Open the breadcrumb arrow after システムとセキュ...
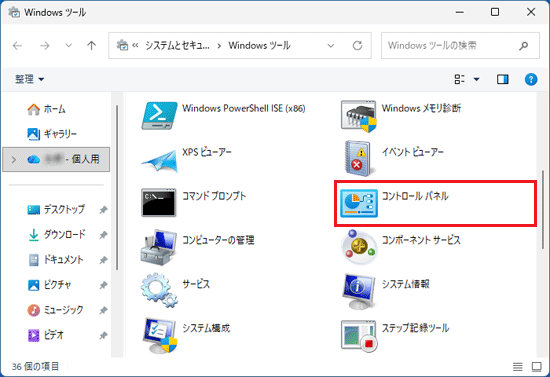Screen dimensions: 550x377 (219, 46)
